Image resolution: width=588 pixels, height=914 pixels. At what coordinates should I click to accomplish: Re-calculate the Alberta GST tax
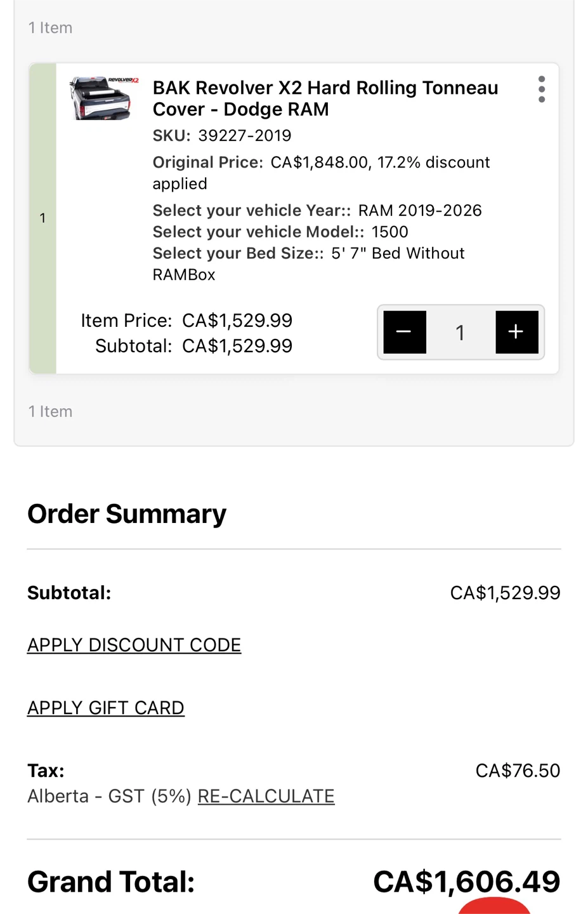(266, 796)
